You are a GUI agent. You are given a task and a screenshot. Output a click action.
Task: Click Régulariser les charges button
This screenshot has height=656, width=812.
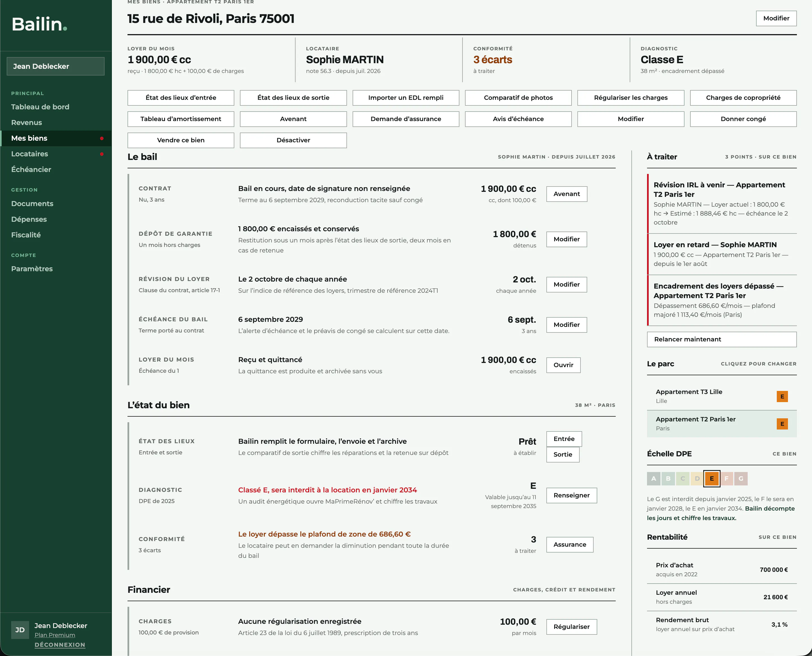click(631, 98)
